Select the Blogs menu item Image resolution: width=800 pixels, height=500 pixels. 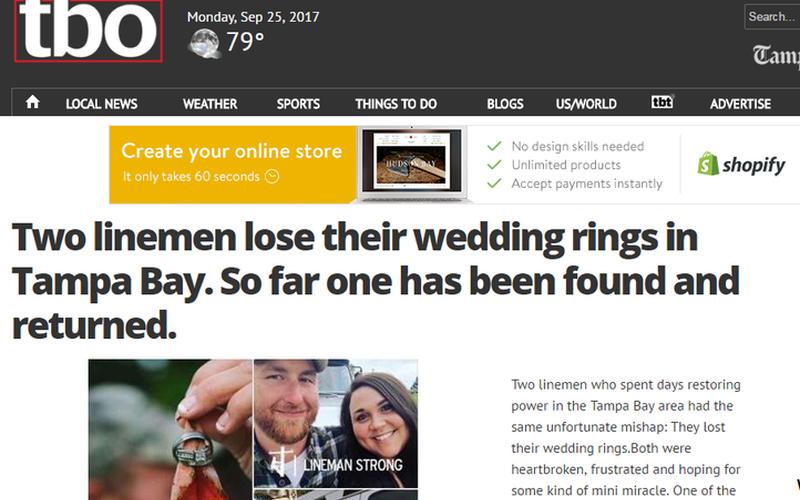pos(505,104)
